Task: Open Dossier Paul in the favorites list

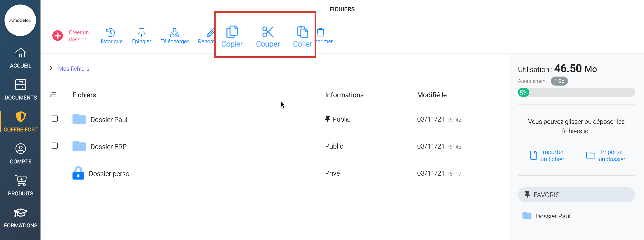Action: pyautogui.click(x=553, y=216)
